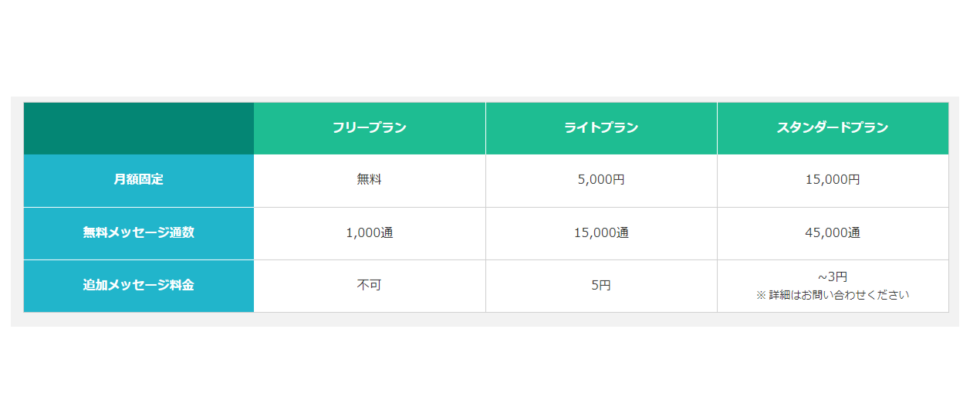Click the empty dark green corner cell
The image size is (980, 407).
pyautogui.click(x=139, y=128)
